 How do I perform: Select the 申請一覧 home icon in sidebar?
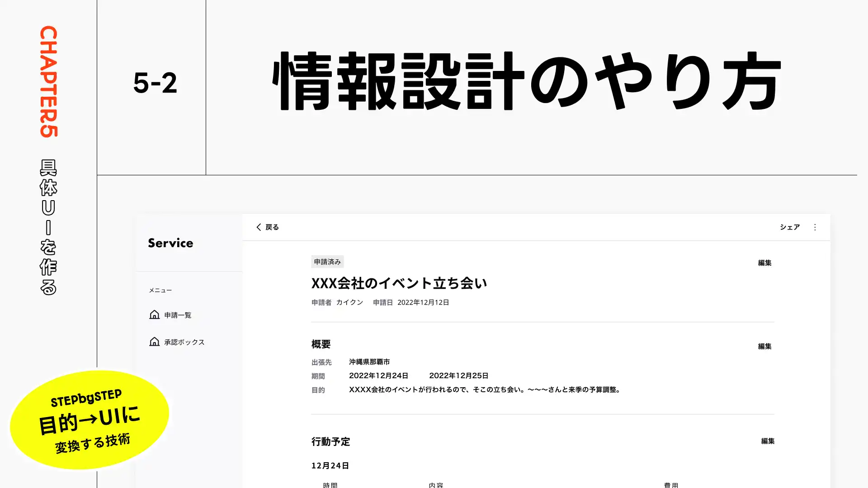tap(155, 315)
